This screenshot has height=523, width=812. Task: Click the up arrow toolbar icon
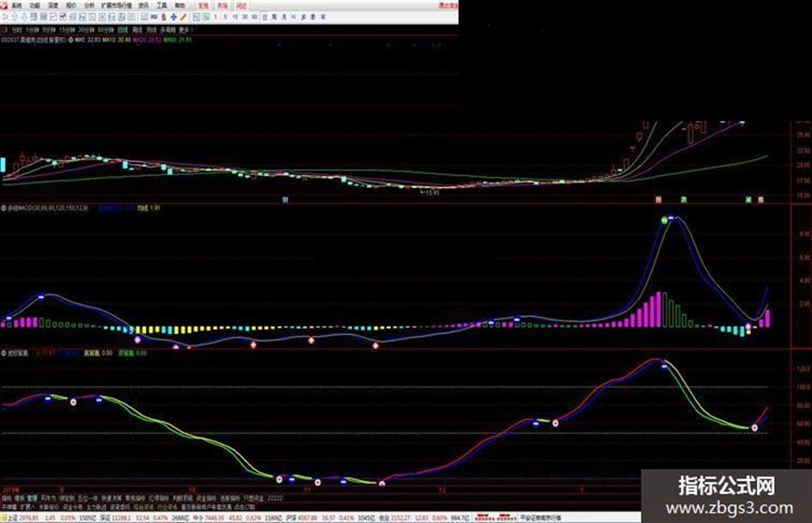pos(15,17)
